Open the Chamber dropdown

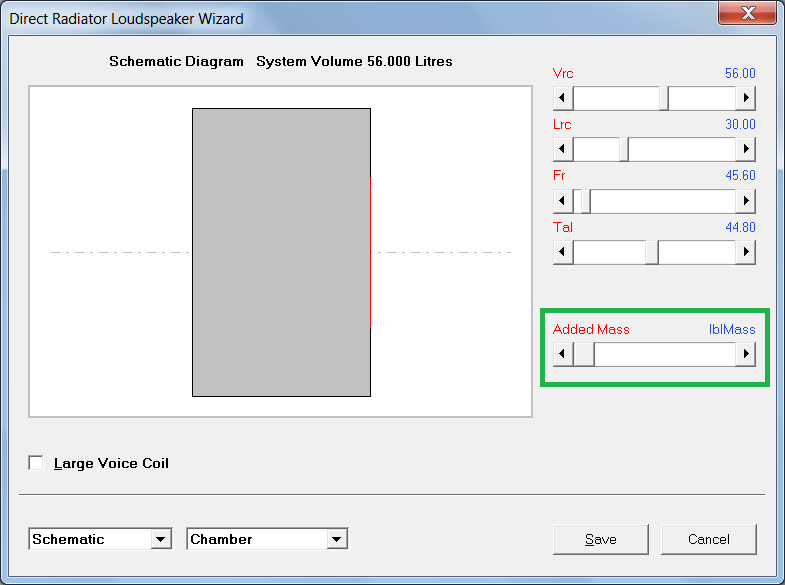tap(336, 539)
